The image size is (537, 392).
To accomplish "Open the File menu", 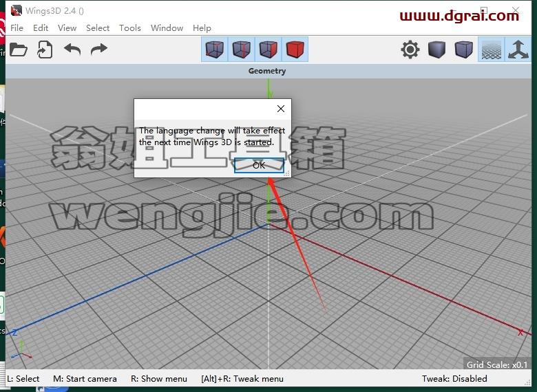I will 17,28.
